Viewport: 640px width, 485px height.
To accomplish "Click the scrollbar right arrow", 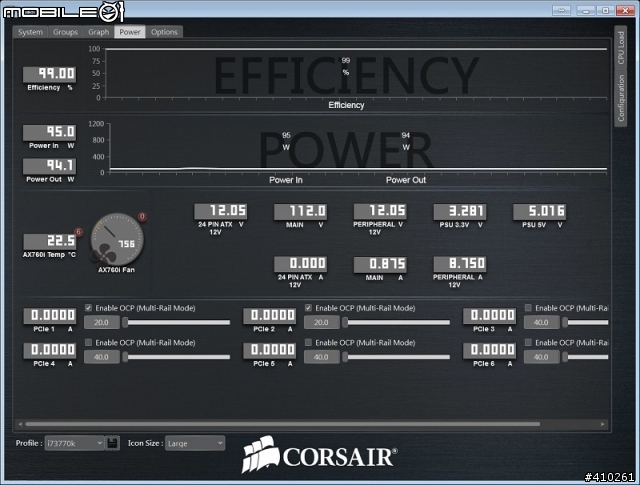I will 603,424.
